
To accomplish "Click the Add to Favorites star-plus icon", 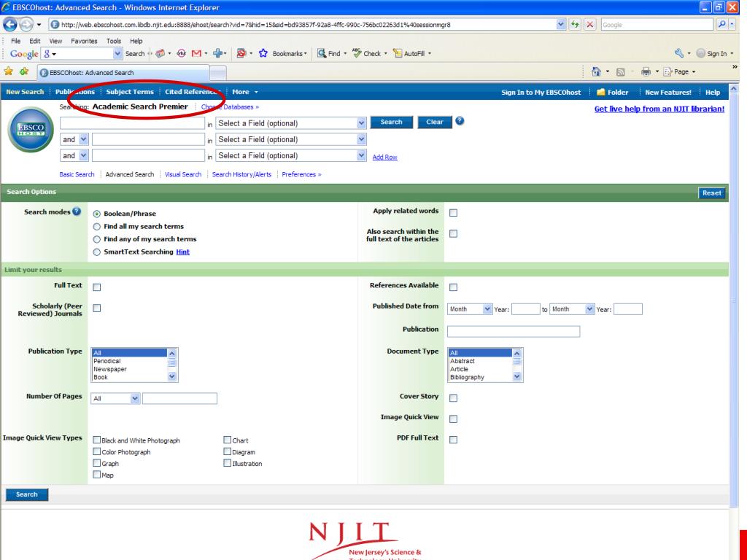I will [24, 72].
